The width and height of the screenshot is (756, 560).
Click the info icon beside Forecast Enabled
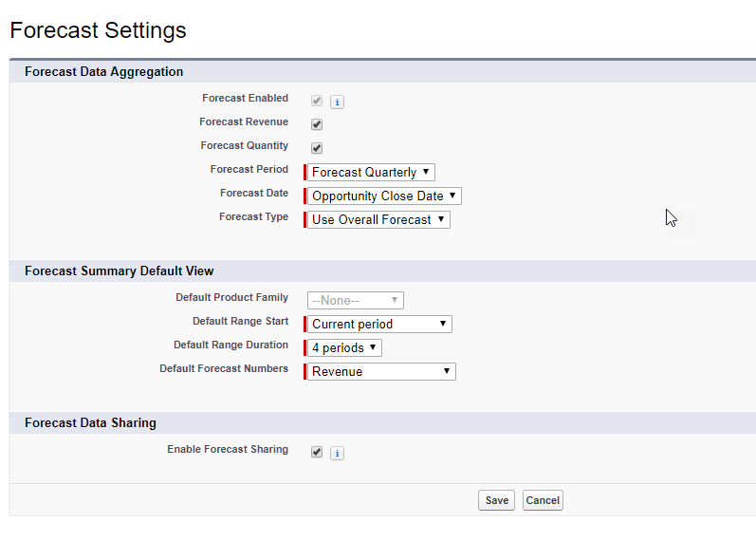(338, 102)
